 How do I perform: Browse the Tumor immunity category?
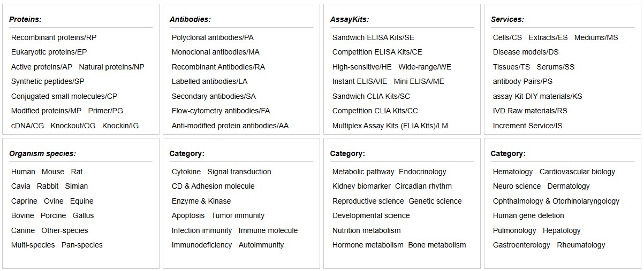pyautogui.click(x=238, y=215)
